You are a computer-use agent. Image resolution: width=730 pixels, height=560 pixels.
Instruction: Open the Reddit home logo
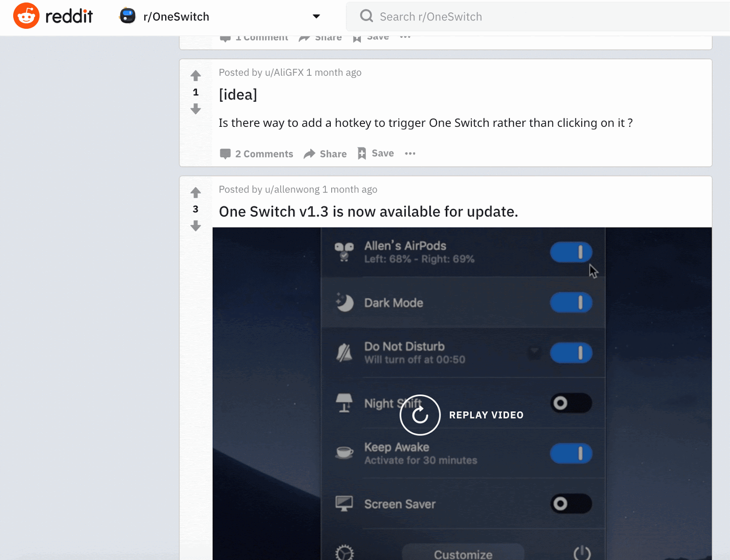[53, 16]
